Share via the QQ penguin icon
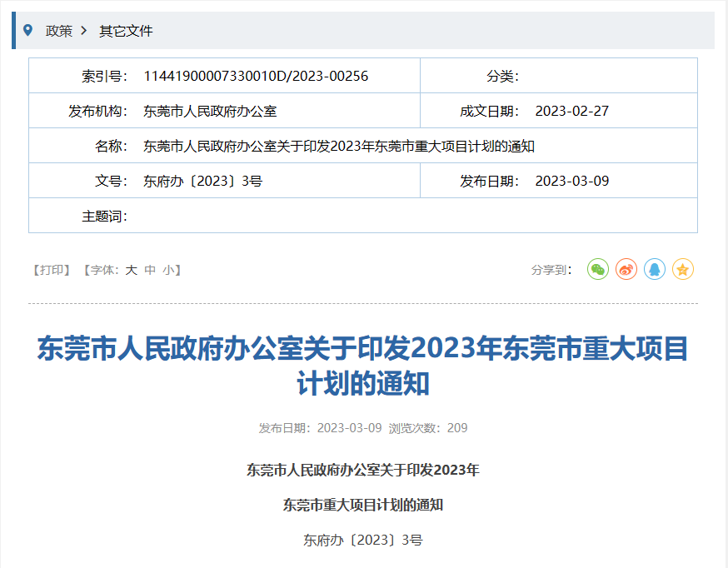This screenshot has height=568, width=728. [655, 269]
